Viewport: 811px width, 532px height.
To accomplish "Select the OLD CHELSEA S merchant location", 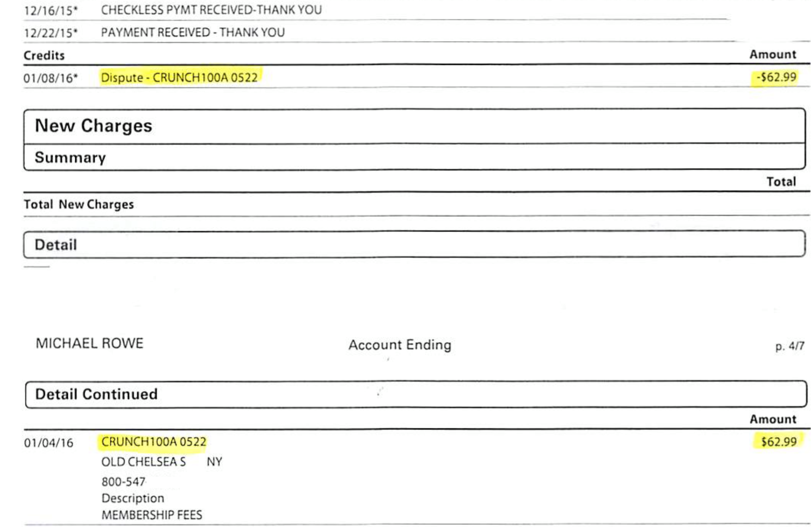I will tap(144, 462).
